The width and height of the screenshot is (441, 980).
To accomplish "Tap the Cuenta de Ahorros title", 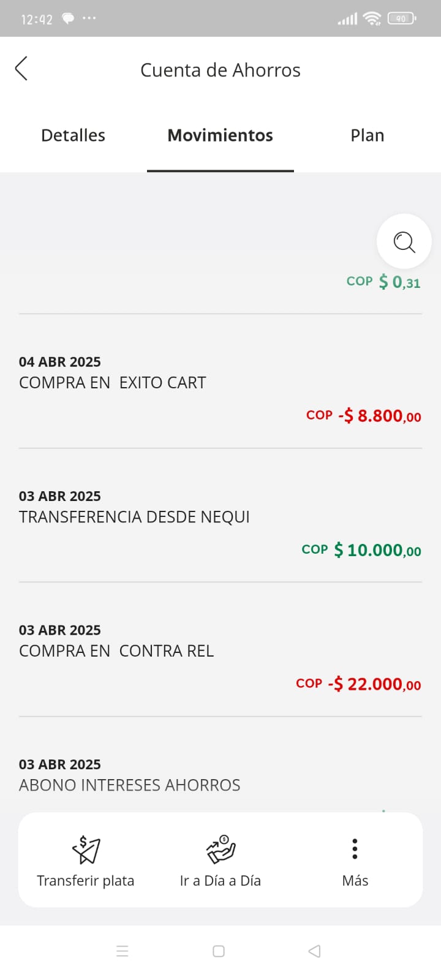I will [x=220, y=70].
